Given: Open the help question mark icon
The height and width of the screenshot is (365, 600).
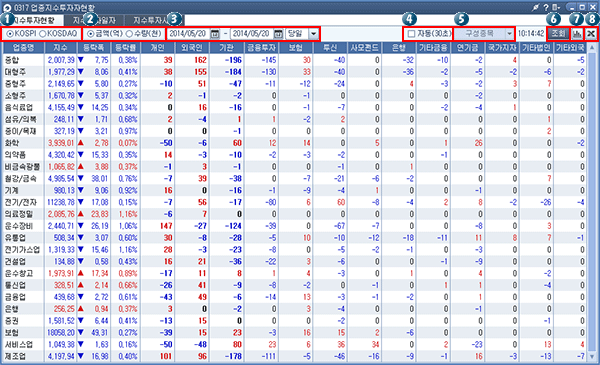Looking at the screenshot, I should click(546, 7).
